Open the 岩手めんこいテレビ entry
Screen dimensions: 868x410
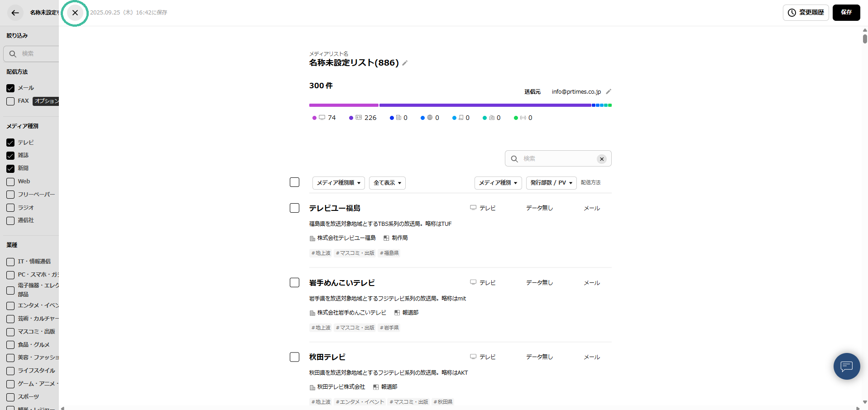pyautogui.click(x=342, y=283)
